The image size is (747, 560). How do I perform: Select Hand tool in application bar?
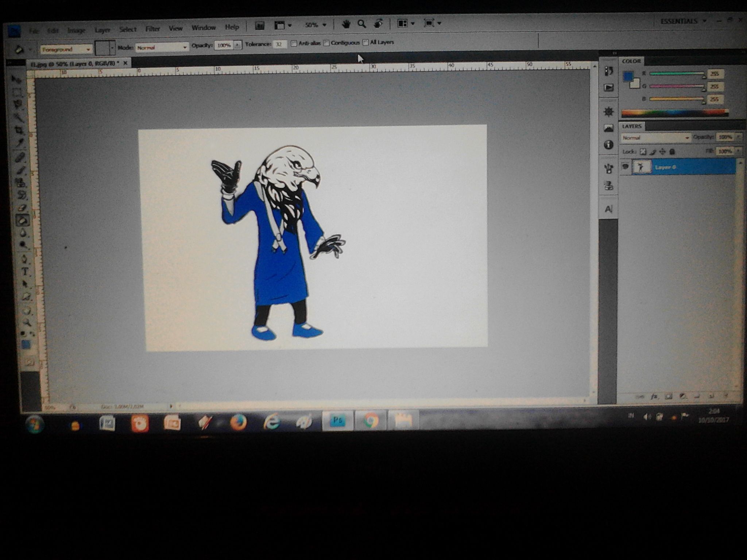tap(346, 24)
